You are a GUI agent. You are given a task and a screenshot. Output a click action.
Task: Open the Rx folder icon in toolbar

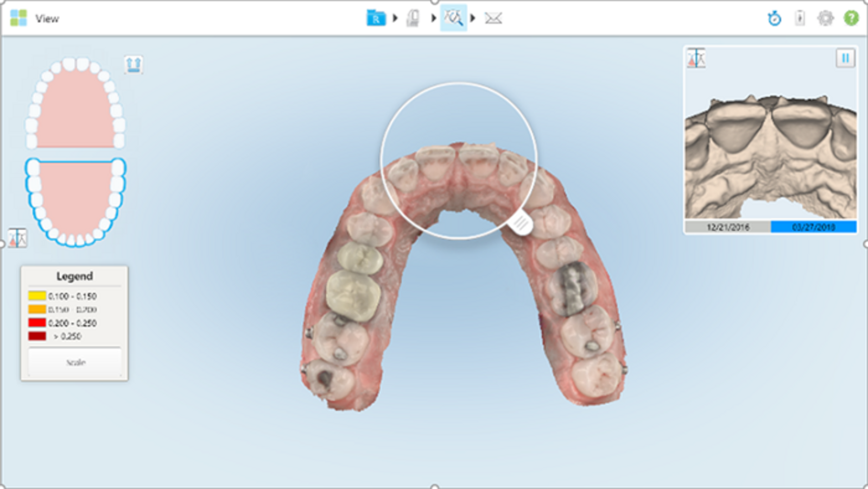(x=376, y=18)
